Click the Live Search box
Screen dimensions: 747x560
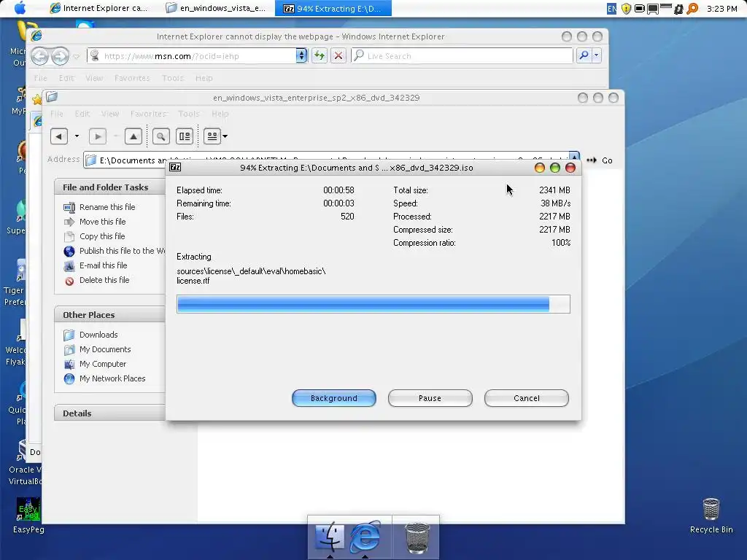click(x=462, y=56)
